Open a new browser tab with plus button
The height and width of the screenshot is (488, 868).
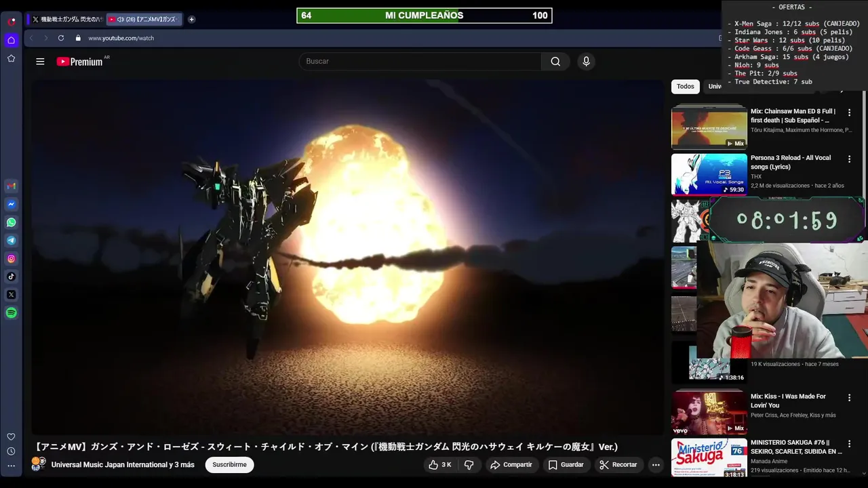pos(191,20)
